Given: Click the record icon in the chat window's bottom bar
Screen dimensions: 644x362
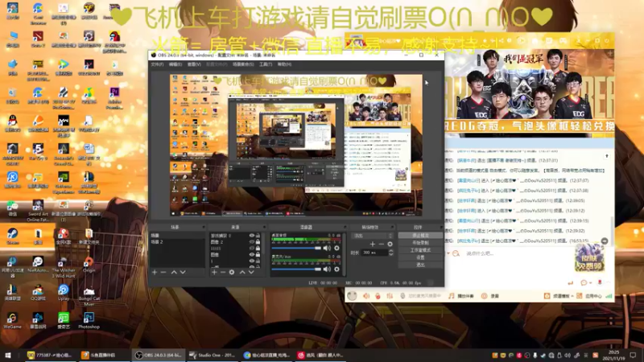Looking at the screenshot, I should point(485,295).
